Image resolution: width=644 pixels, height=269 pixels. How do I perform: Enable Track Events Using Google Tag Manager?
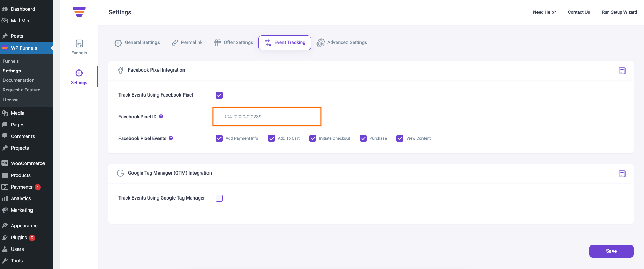coord(219,198)
